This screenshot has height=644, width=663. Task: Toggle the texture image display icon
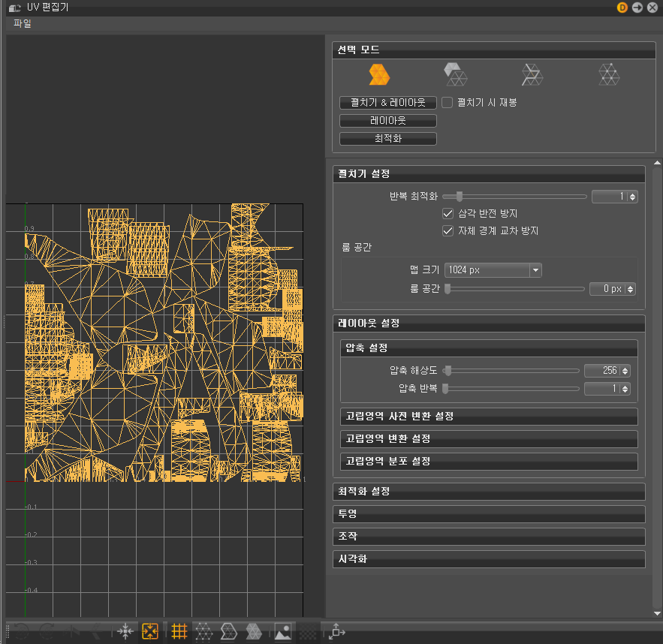tap(282, 632)
